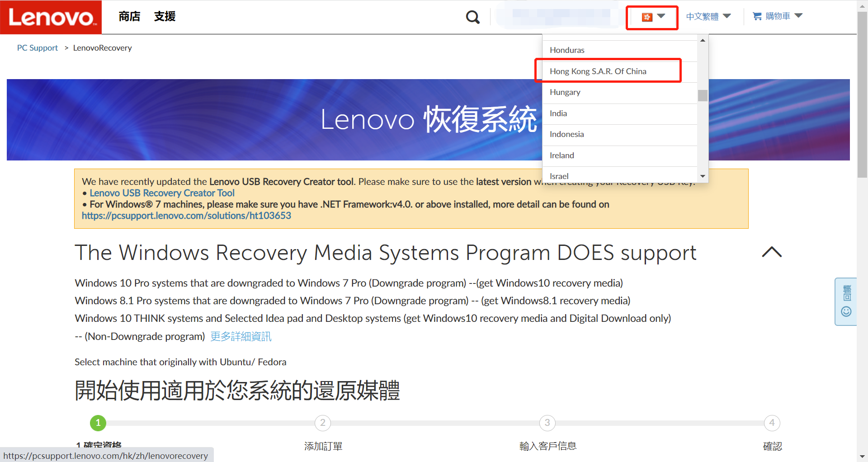
Task: Open the 支援 menu
Action: [165, 17]
